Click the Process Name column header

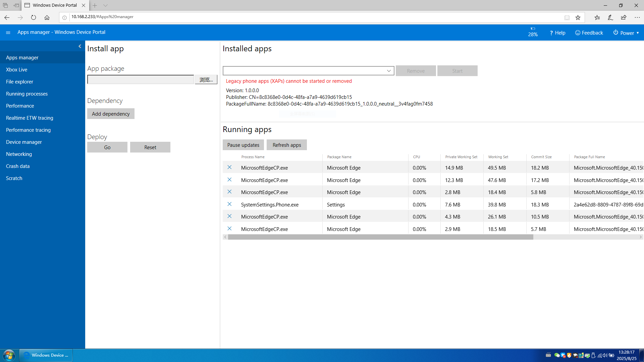click(x=253, y=157)
